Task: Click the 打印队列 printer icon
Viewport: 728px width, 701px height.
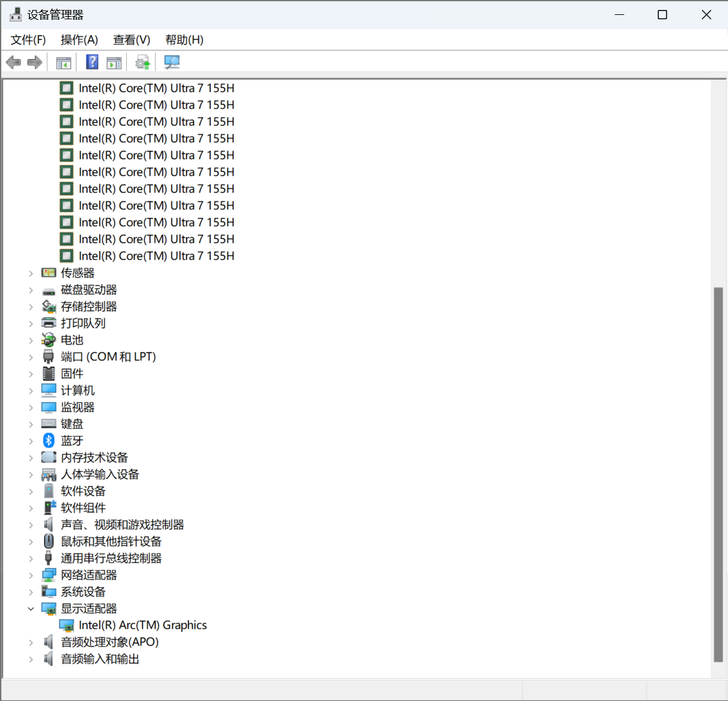Action: coord(48,323)
